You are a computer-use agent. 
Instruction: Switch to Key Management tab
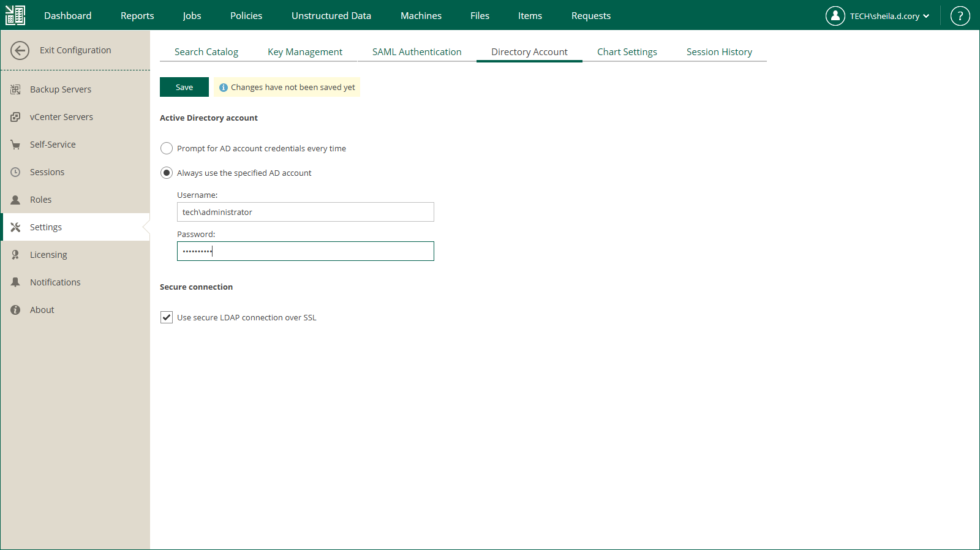click(305, 52)
